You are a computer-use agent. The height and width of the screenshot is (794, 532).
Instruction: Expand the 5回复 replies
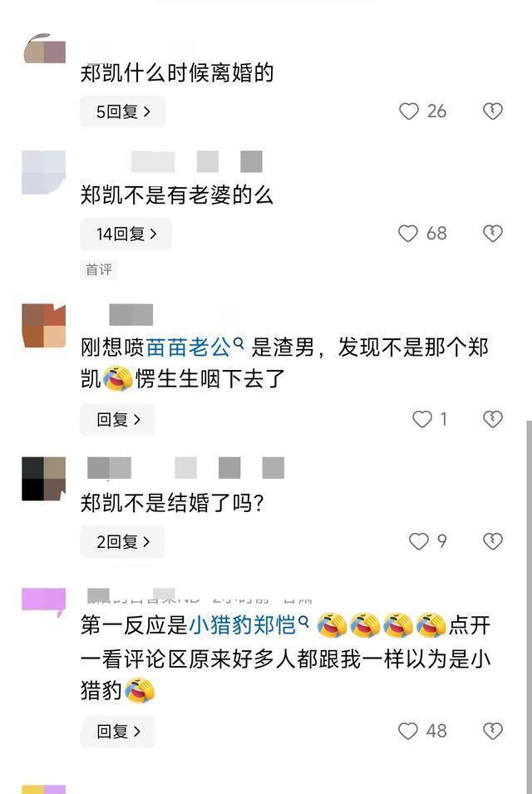point(122,111)
